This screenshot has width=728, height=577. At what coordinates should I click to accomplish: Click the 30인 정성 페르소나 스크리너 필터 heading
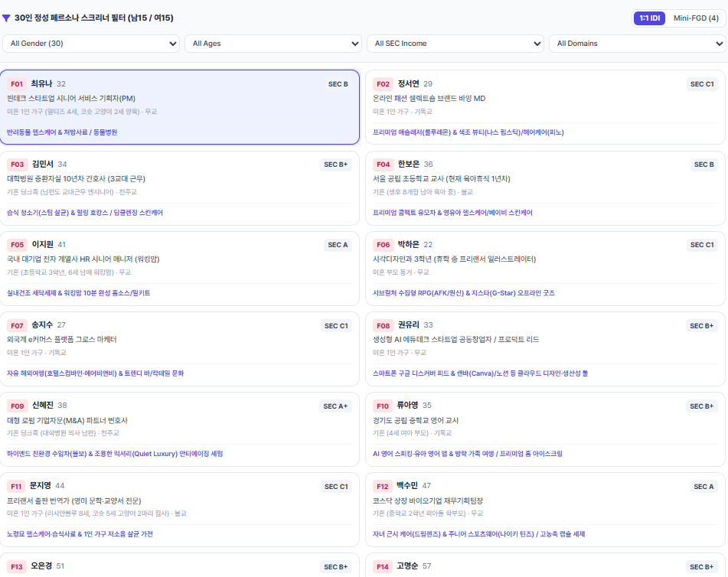(94, 18)
